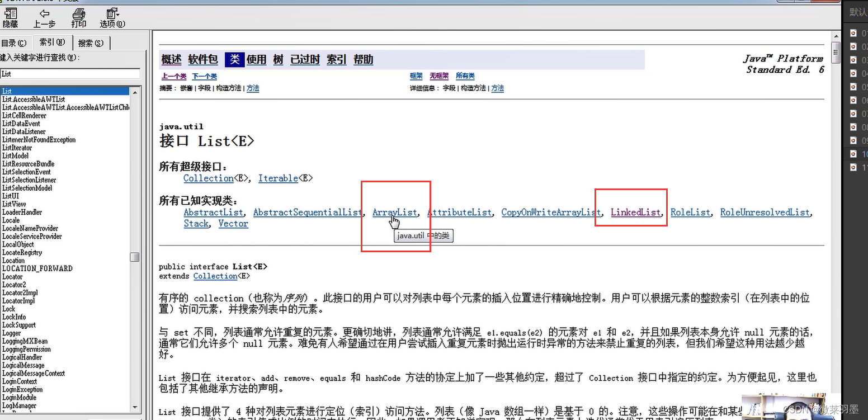
Task: Select the highlighted List index entry
Action: point(65,91)
